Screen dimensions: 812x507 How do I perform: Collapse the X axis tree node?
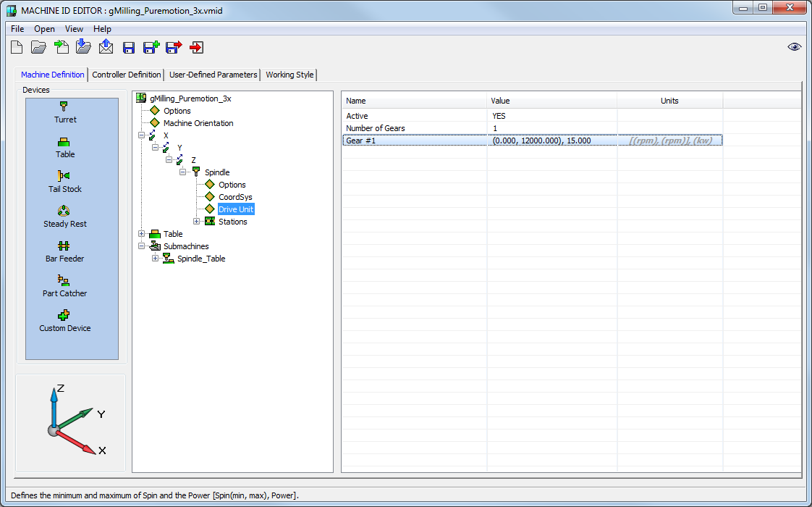(141, 135)
